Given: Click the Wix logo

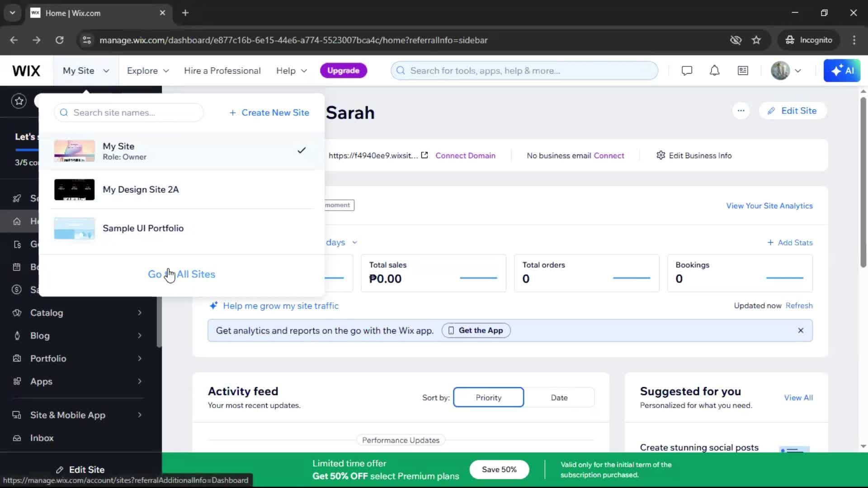Looking at the screenshot, I should click(26, 71).
